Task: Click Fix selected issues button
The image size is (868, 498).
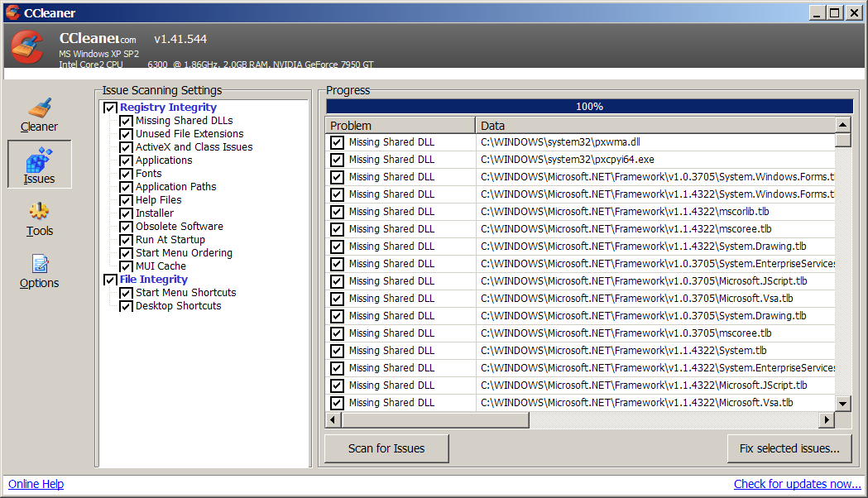Action: click(x=789, y=448)
